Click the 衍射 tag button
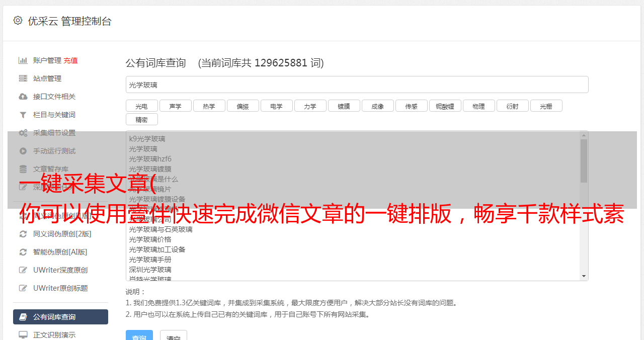 point(512,106)
